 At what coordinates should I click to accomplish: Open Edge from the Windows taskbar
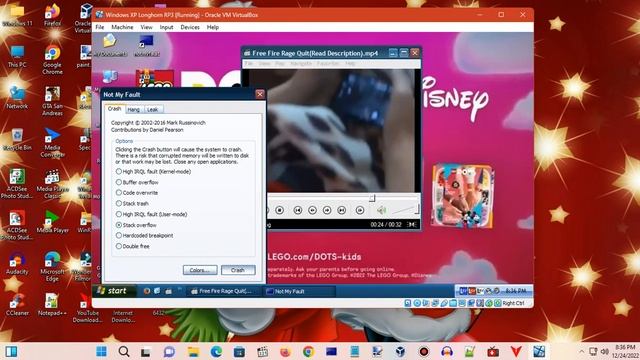point(216,351)
